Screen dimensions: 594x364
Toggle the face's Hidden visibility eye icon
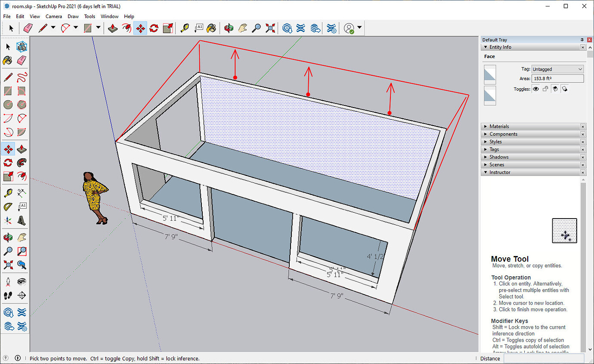(536, 89)
